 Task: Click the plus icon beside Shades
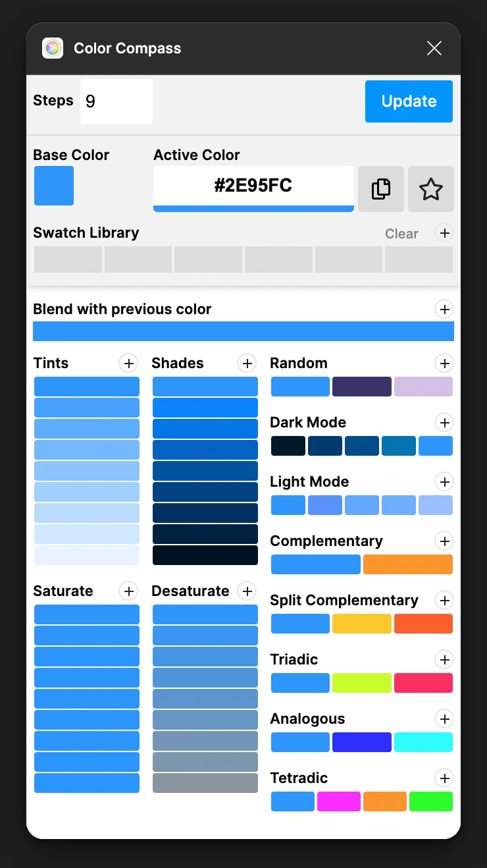247,363
